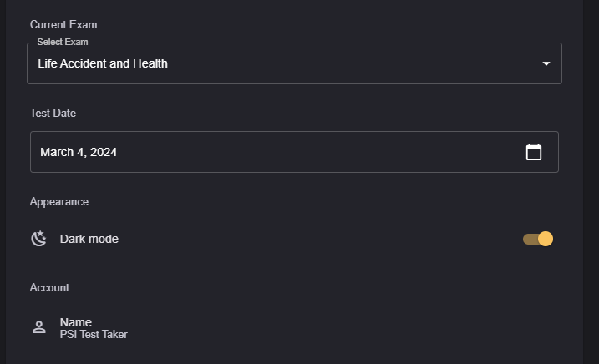Open the Select Exam combo box
The width and height of the screenshot is (599, 364).
click(x=294, y=63)
